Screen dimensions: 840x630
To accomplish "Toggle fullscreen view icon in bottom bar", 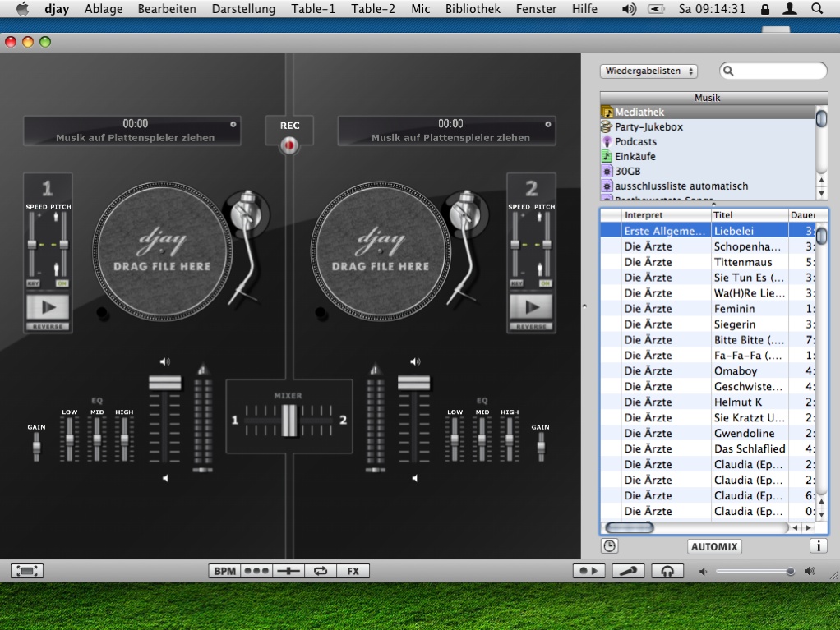I will click(x=27, y=571).
